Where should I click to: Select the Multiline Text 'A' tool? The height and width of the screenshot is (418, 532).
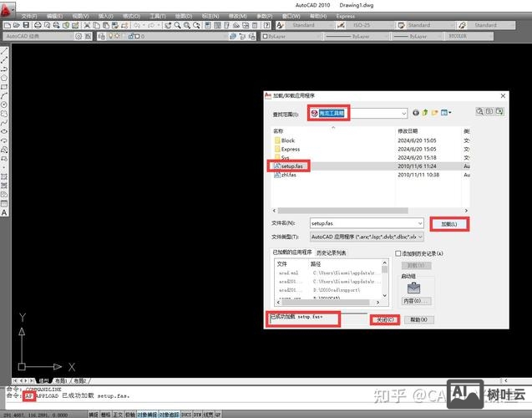click(4, 212)
